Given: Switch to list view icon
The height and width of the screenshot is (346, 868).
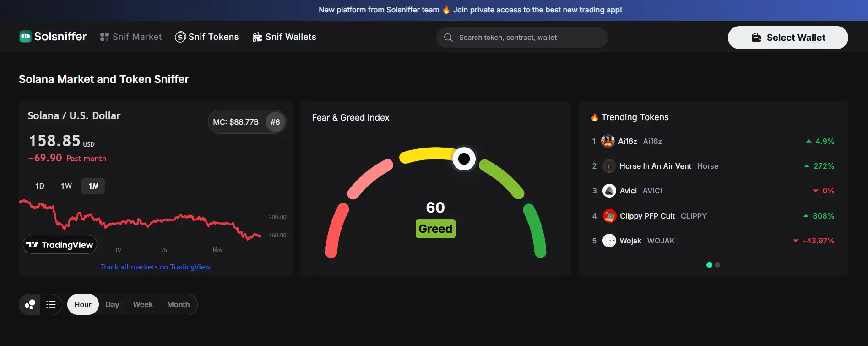Looking at the screenshot, I should (x=51, y=305).
